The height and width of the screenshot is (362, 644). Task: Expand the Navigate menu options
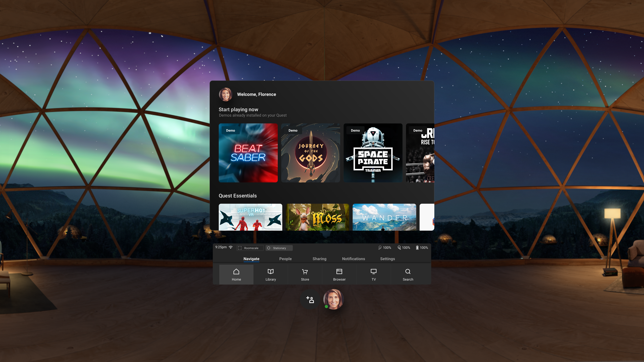(x=251, y=258)
